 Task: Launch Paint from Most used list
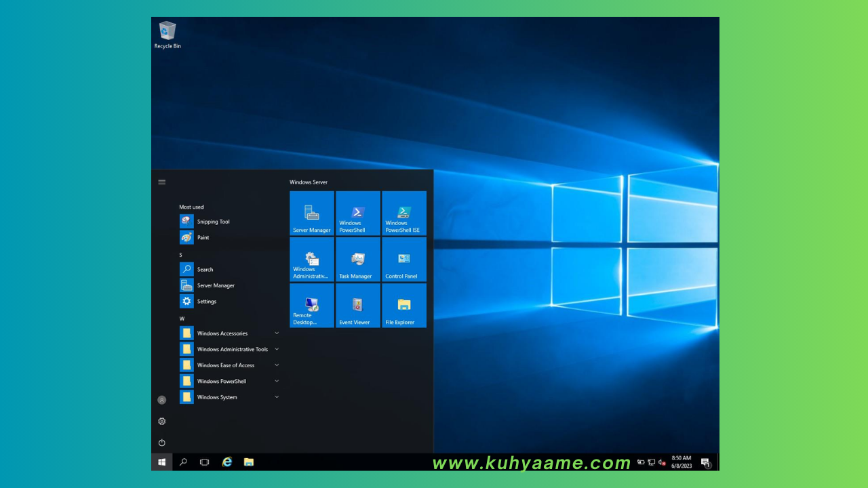[230, 237]
